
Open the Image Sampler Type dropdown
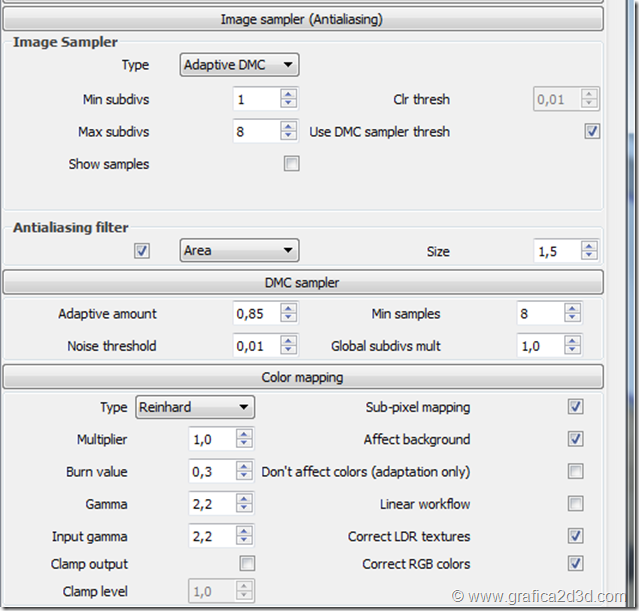[240, 66]
